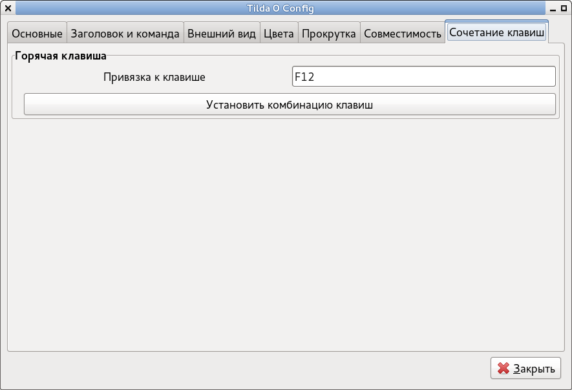Minimize the Tilda 0 Config window

point(553,9)
